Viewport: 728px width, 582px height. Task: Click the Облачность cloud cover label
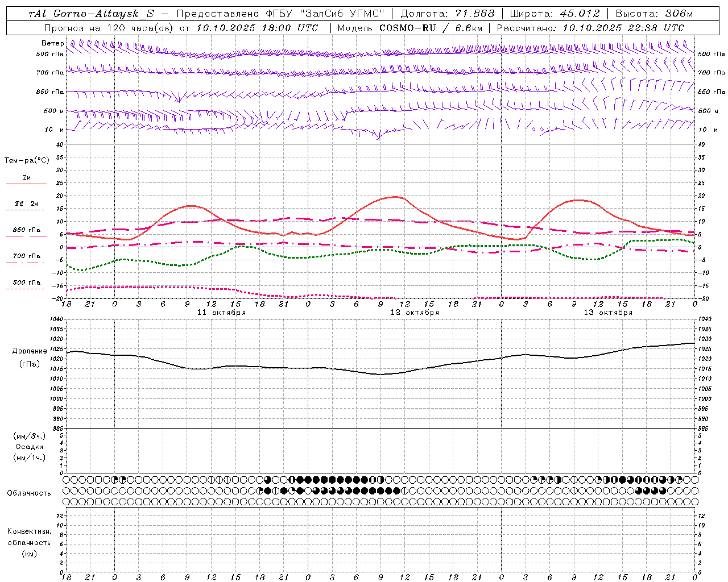(x=28, y=493)
